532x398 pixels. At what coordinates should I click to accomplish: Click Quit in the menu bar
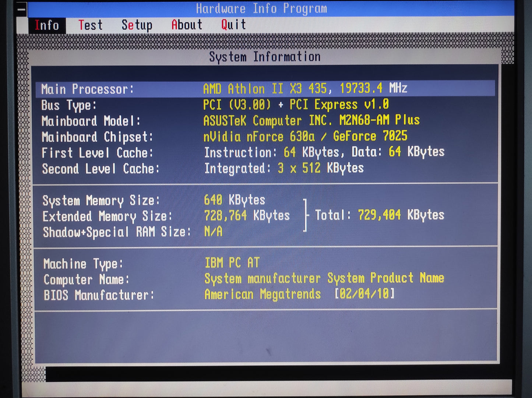(x=233, y=25)
